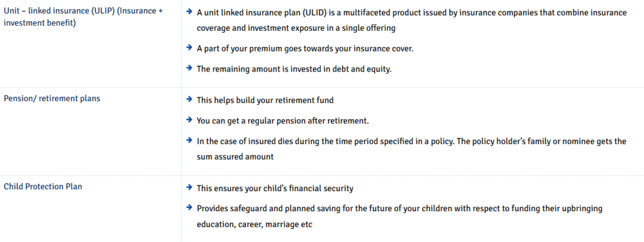Screen dimensions: 644x242
Task: Click arrow bullet beside regular pension after retirement
Action: click(x=189, y=120)
